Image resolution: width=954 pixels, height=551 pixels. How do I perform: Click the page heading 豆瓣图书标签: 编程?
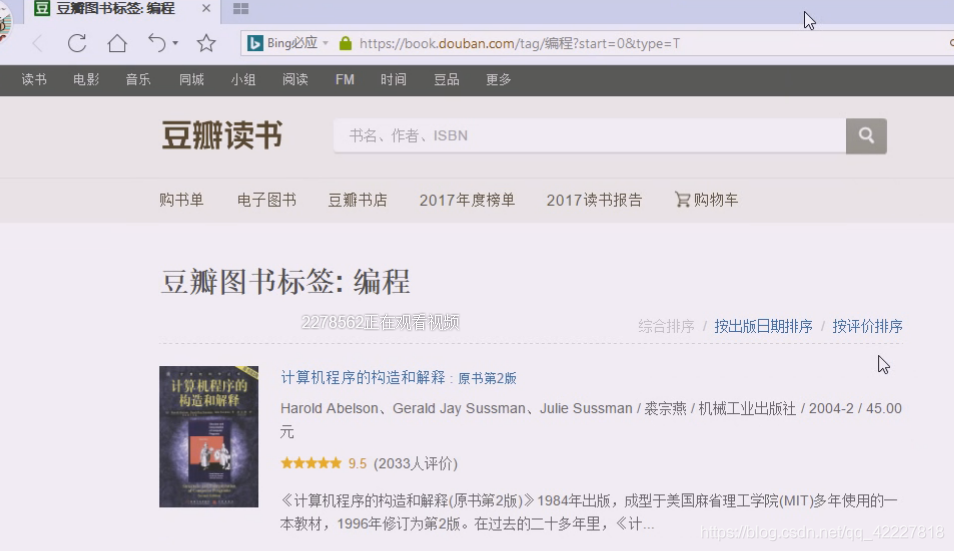285,282
